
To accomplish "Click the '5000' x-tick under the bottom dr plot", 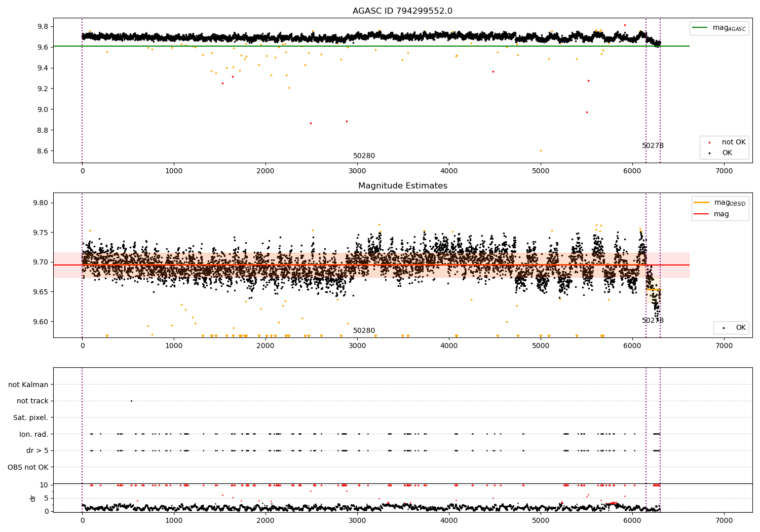I will tap(541, 520).
